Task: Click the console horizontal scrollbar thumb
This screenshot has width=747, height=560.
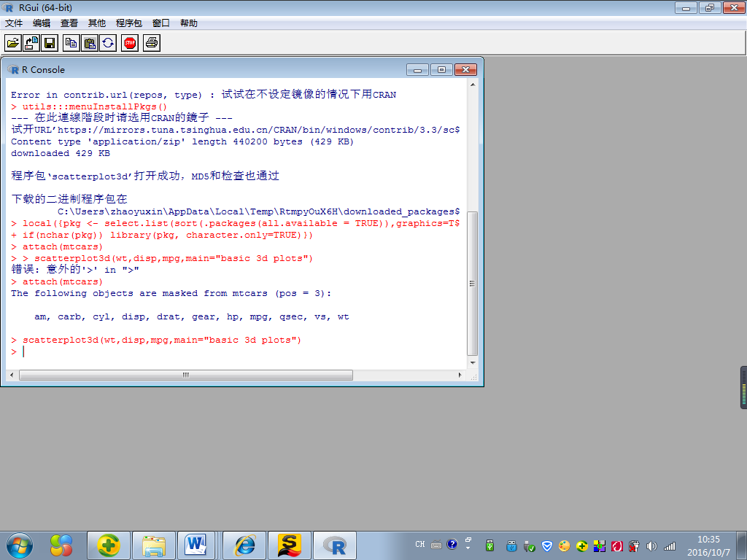Action: pos(186,376)
